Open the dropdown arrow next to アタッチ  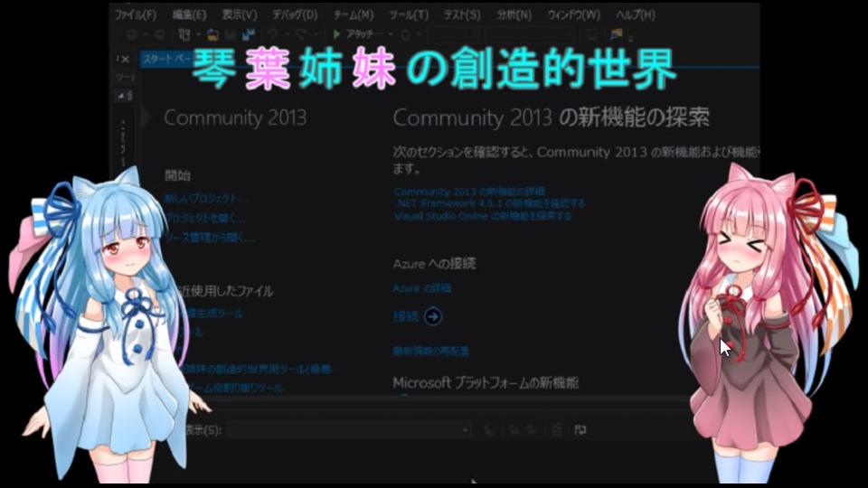(x=391, y=35)
